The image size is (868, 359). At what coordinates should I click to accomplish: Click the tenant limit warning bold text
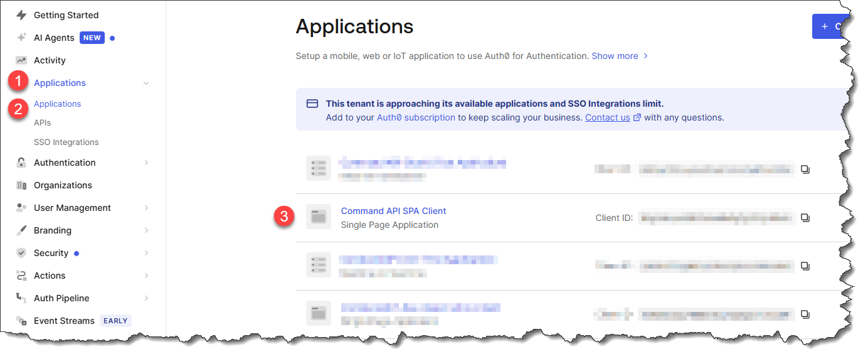click(x=494, y=104)
